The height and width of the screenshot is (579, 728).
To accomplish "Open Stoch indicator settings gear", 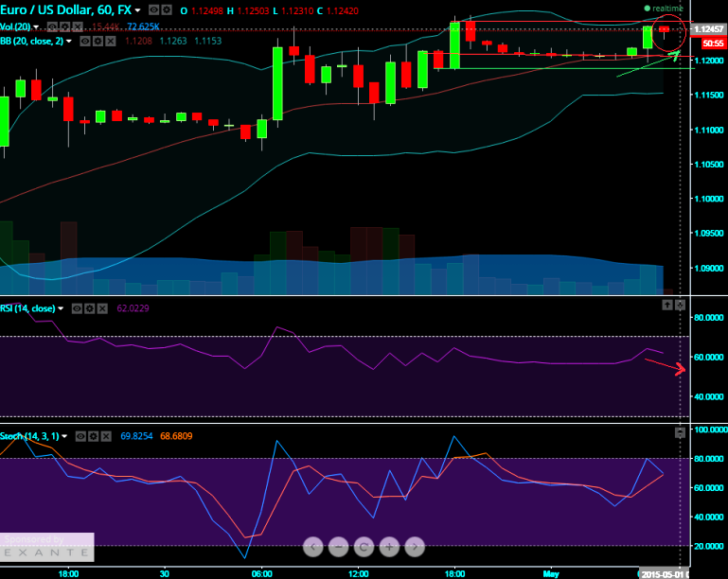I will coord(94,436).
